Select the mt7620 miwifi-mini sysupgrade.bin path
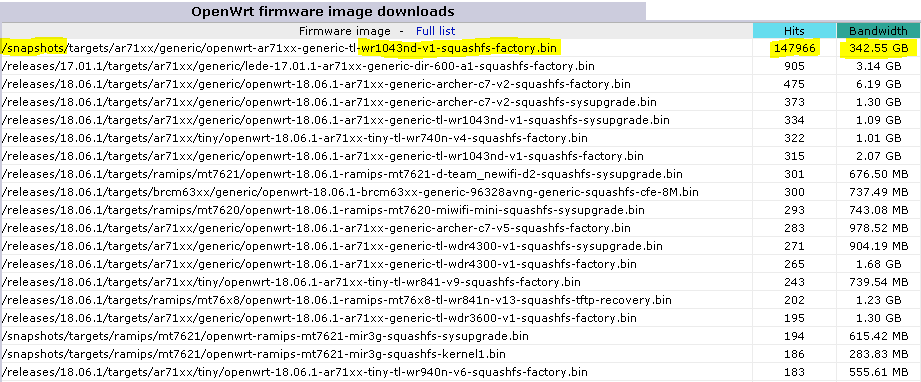The width and height of the screenshot is (921, 382). 323,210
